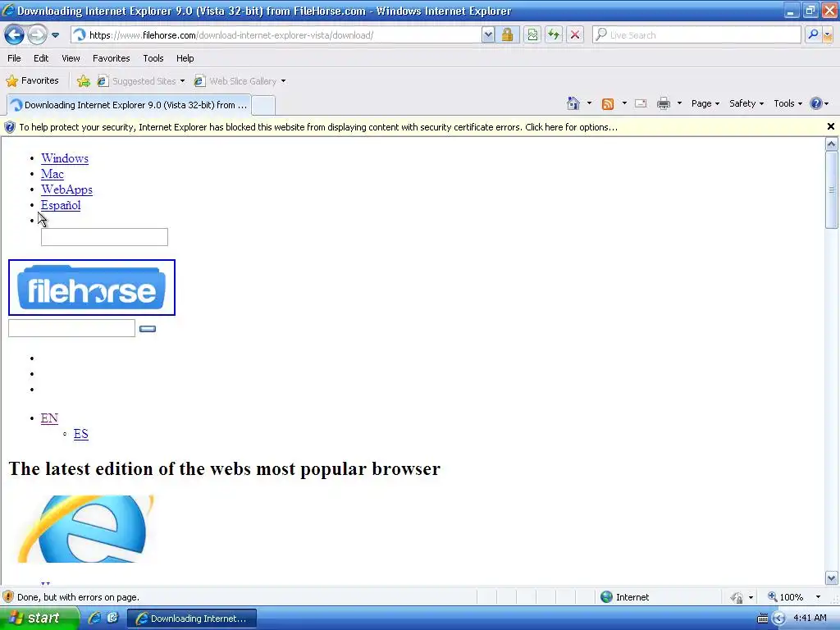The image size is (840, 630).
Task: Open the Help menu
Action: pos(185,58)
